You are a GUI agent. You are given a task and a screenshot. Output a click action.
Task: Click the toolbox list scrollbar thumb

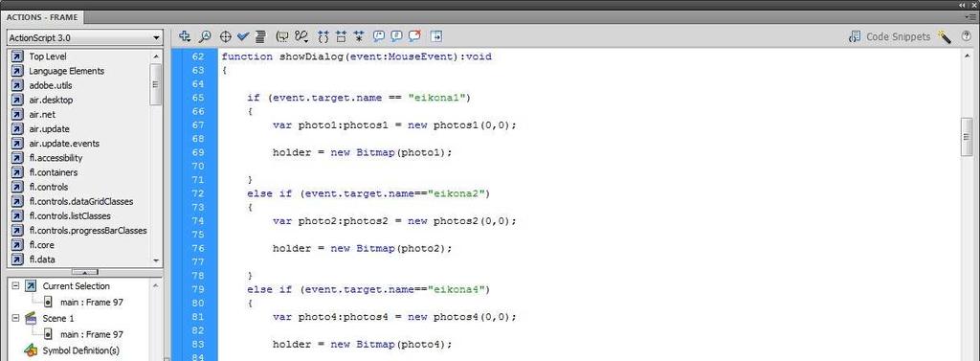[x=156, y=84]
